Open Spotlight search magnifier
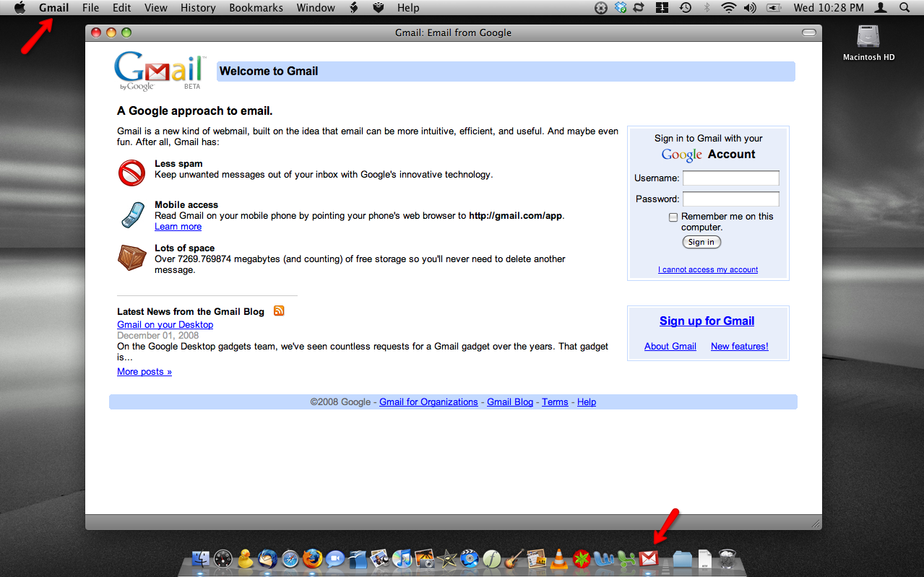The image size is (924, 577). 904,7
